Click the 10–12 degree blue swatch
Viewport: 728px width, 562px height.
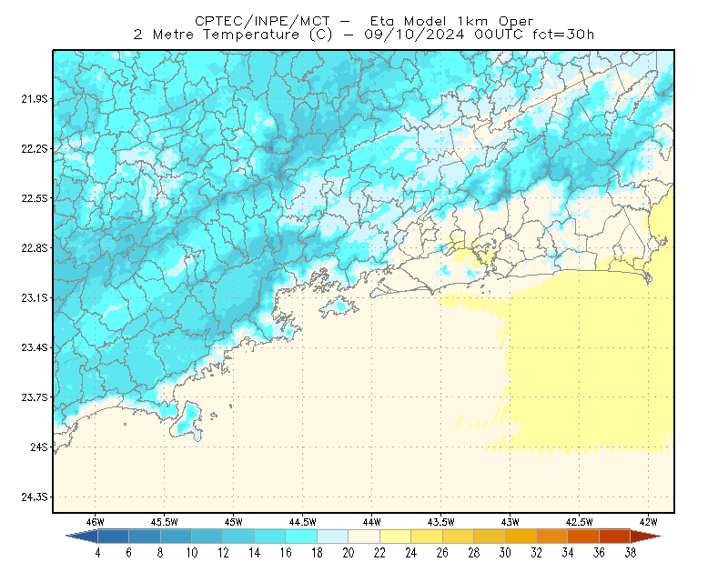pyautogui.click(x=207, y=537)
